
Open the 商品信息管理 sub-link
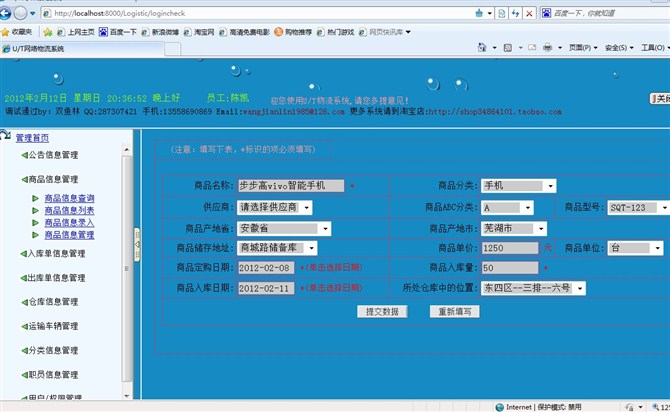(69, 235)
